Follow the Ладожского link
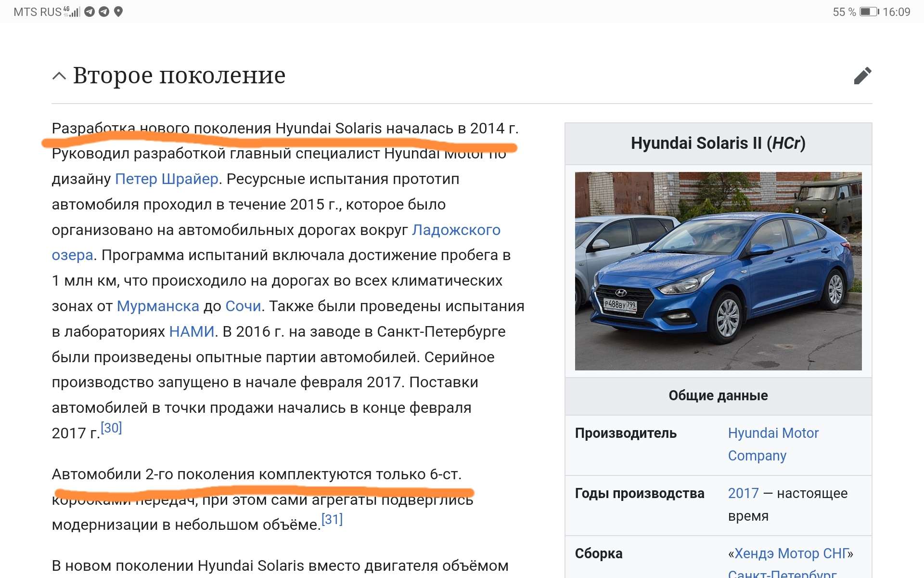Screen dimensions: 924x578 click(x=456, y=230)
